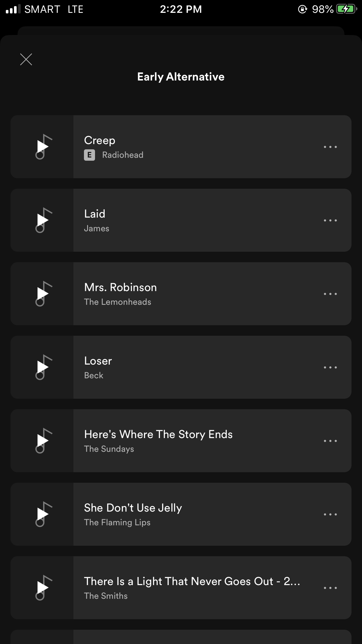Screen dimensions: 362x644
Task: Tap the explicit E badge on Creep
Action: [x=89, y=155]
